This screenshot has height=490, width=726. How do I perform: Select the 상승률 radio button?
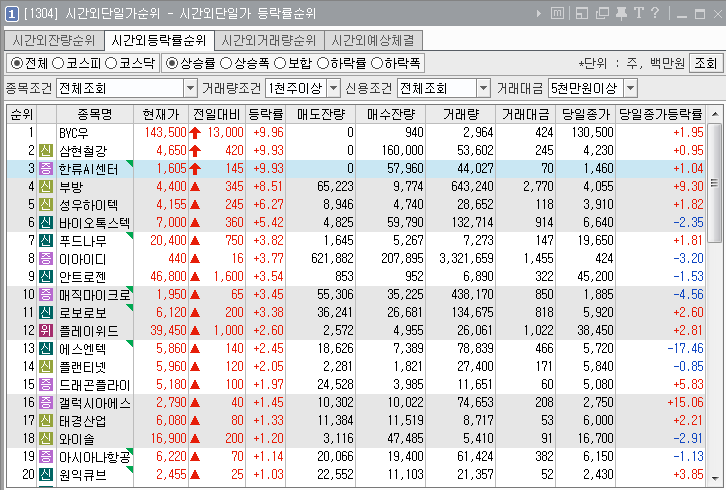[x=172, y=63]
